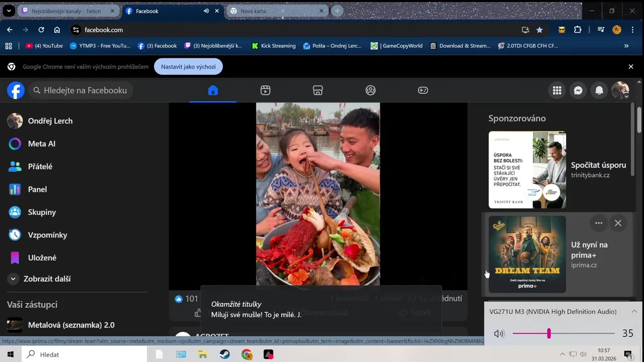Open the Facebook menu grid icon
The image size is (644, 362).
557,90
